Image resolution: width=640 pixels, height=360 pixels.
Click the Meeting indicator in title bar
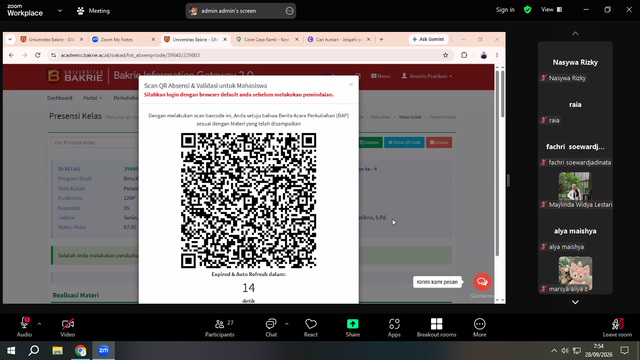(x=93, y=11)
